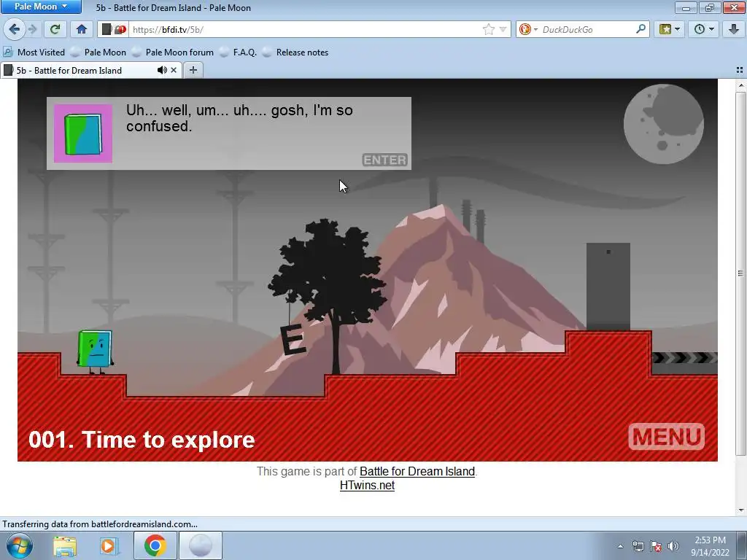Viewport: 747px width, 560px height.
Task: Click the scrollbar down arrow
Action: (x=740, y=510)
